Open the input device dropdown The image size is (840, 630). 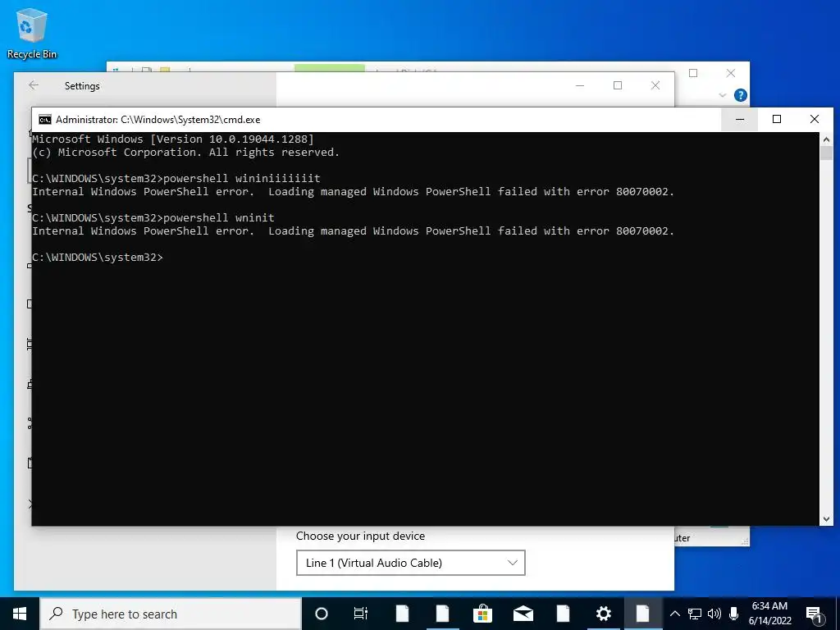(x=410, y=563)
